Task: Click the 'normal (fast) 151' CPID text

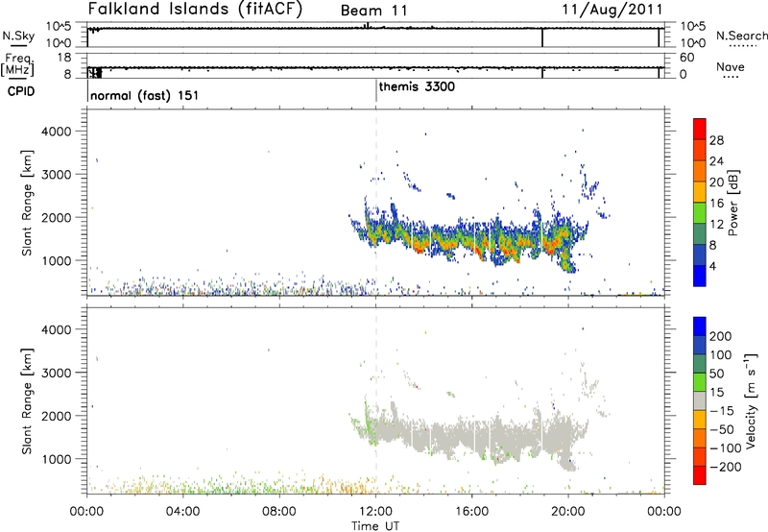Action: pyautogui.click(x=145, y=95)
